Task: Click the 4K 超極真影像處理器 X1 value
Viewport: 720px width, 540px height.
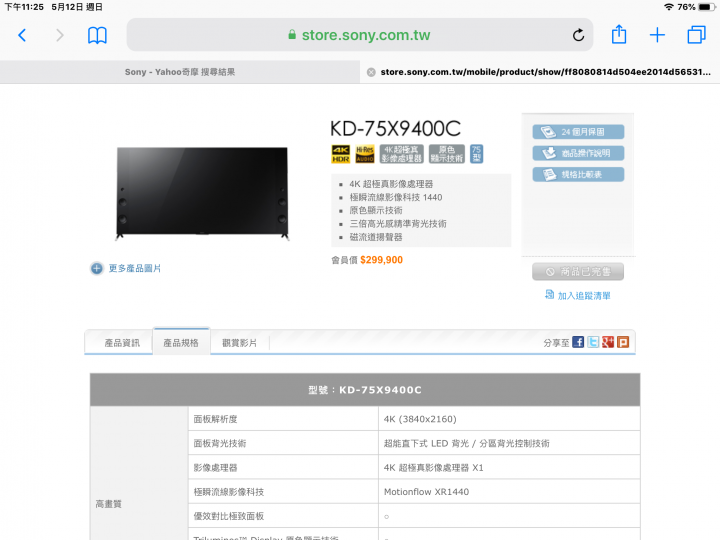Action: tap(433, 467)
